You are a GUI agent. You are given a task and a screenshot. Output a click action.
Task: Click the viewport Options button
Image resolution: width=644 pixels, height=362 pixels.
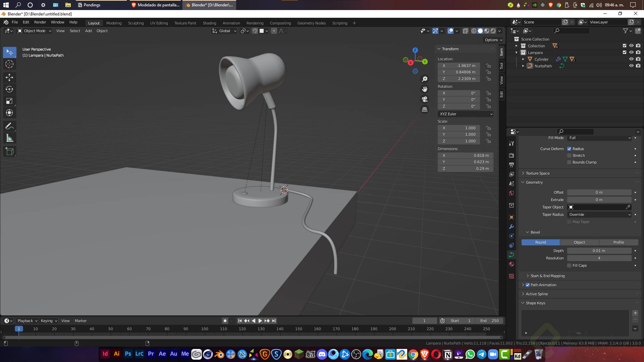(493, 40)
